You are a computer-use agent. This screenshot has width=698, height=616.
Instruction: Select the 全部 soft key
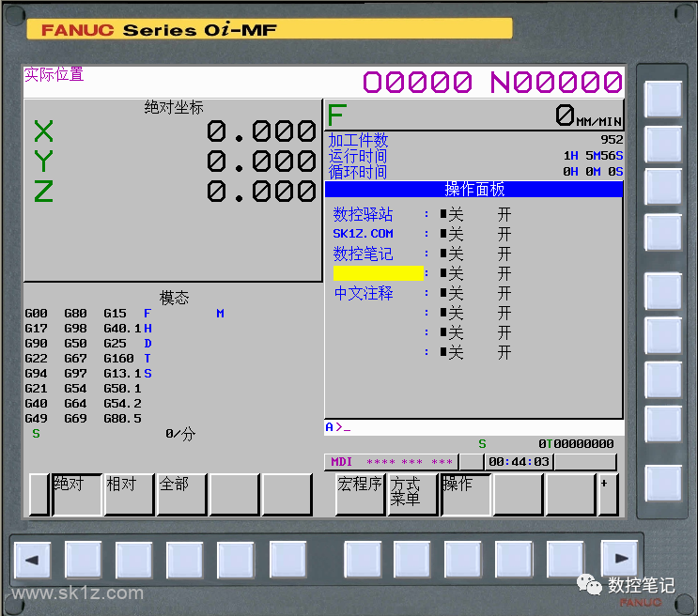click(x=182, y=495)
